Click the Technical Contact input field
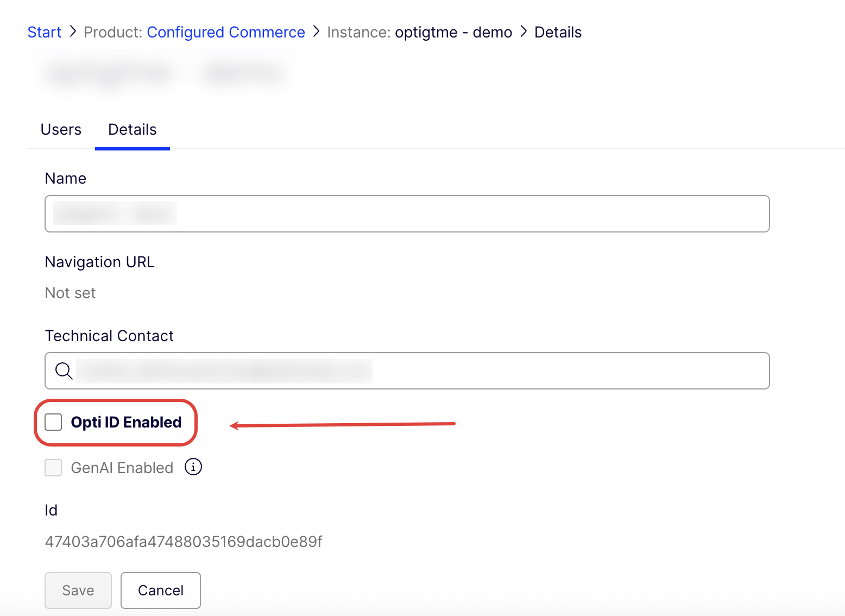The height and width of the screenshot is (616, 845). click(x=380, y=371)
